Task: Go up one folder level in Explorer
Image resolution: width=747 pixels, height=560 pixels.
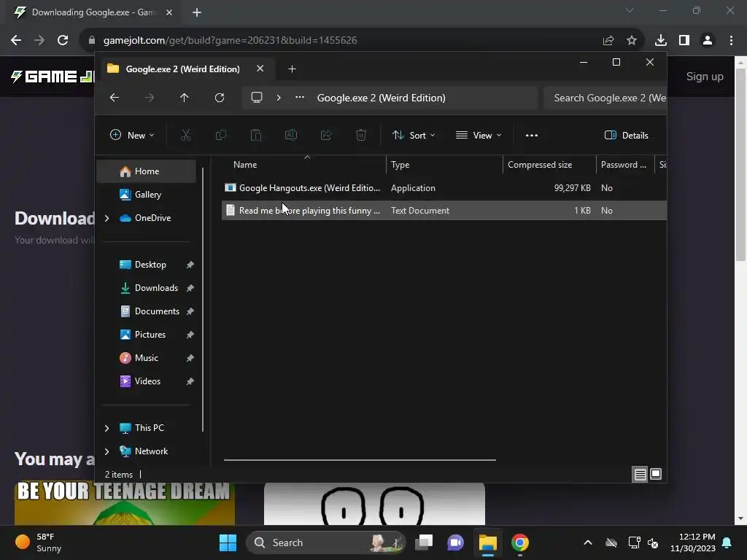Action: 185,98
